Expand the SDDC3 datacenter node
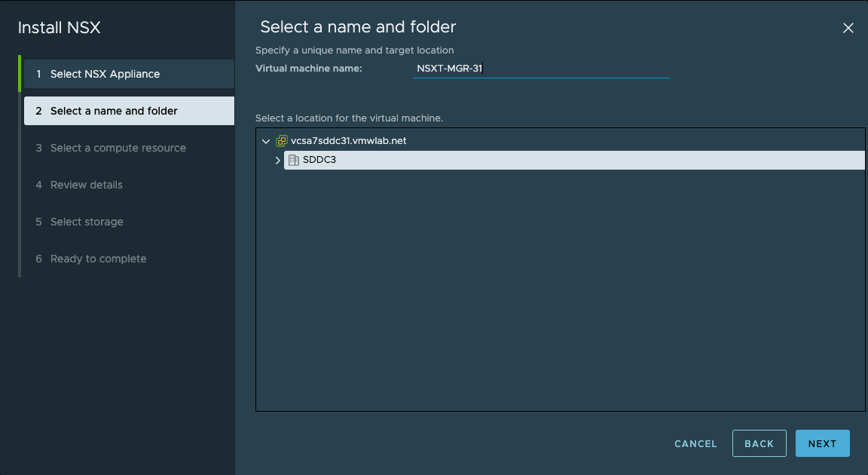 tap(278, 160)
